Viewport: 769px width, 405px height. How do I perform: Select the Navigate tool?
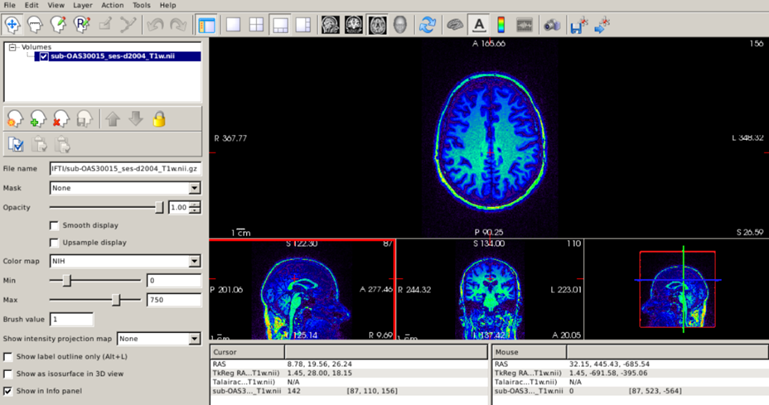[x=12, y=25]
